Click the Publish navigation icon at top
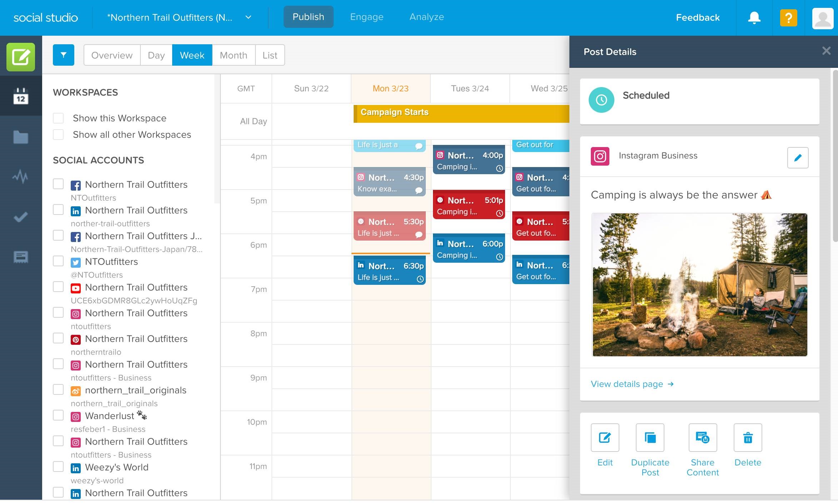838x504 pixels. (308, 17)
